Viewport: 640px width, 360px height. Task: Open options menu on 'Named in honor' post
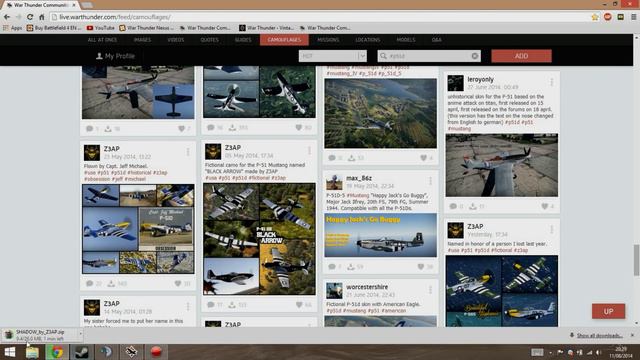click(x=552, y=229)
